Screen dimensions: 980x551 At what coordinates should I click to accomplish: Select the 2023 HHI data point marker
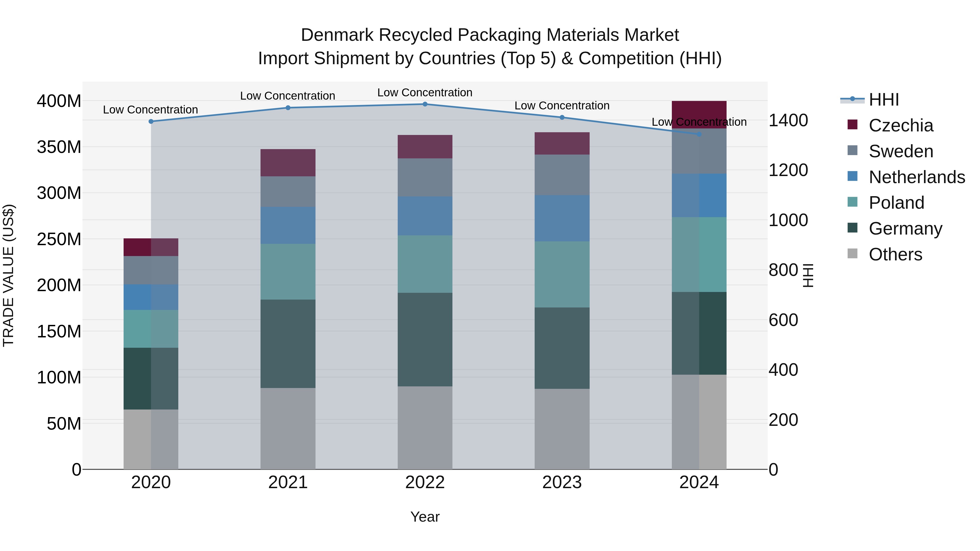[562, 118]
